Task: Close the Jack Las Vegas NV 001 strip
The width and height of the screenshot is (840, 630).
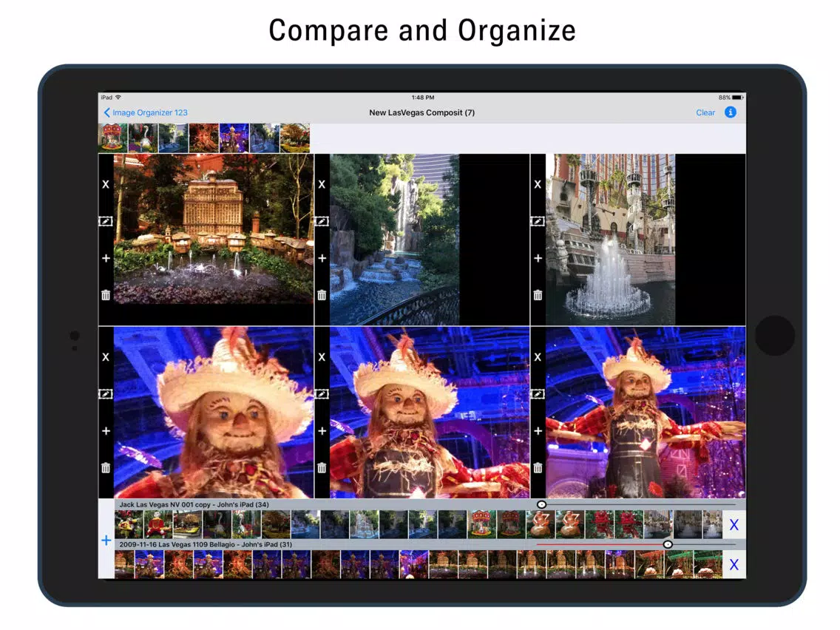Action: (734, 525)
